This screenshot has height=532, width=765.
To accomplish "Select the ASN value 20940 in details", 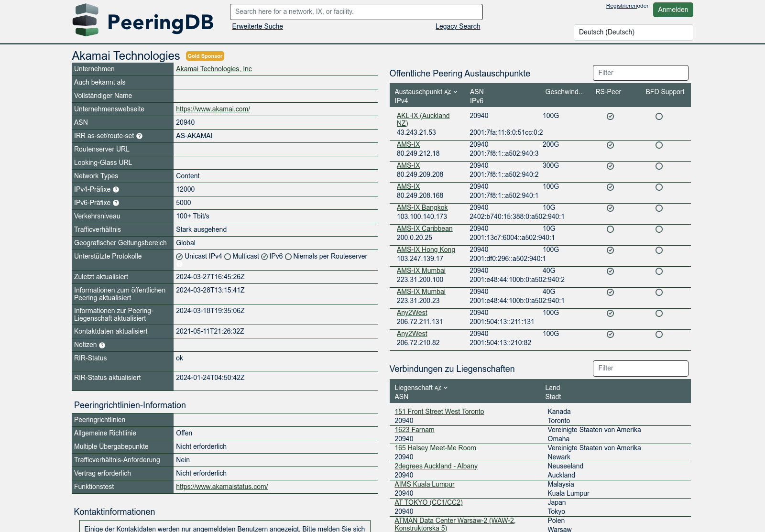I will click(185, 122).
